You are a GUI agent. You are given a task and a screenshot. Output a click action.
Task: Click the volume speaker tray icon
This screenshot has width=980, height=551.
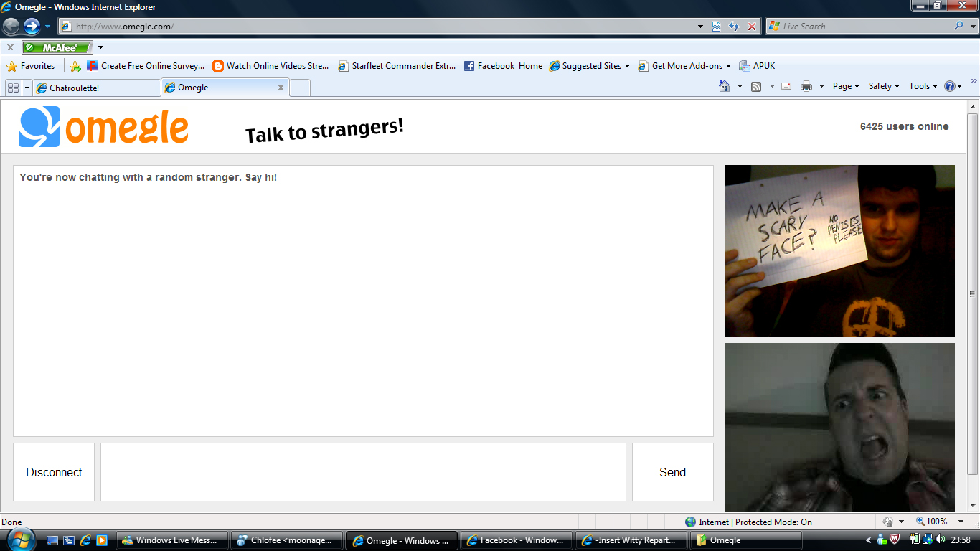940,540
